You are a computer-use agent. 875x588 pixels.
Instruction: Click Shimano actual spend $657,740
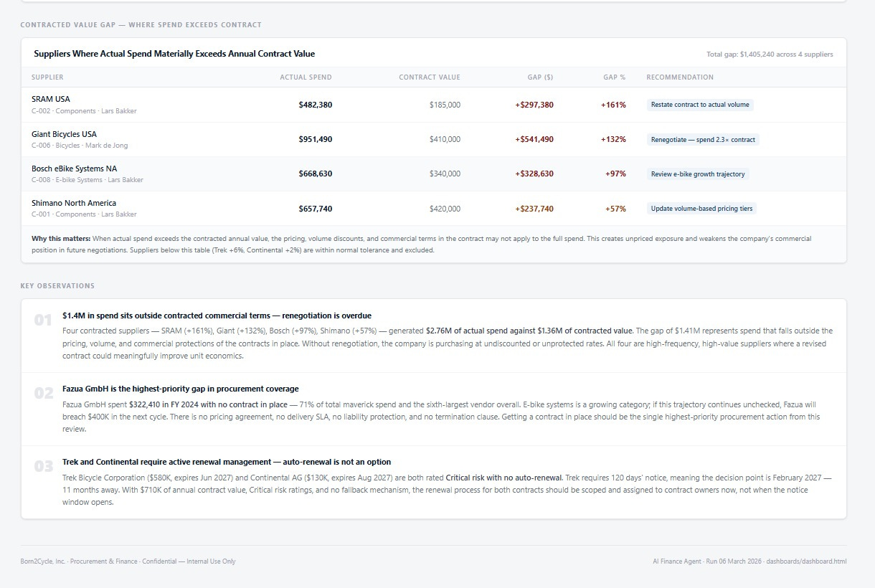click(x=316, y=209)
